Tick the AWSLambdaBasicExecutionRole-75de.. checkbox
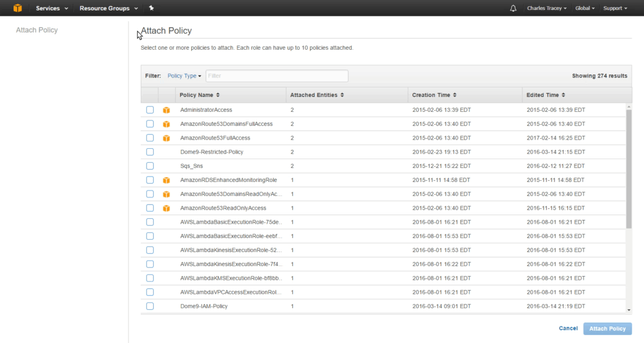The height and width of the screenshot is (343, 644). pos(150,222)
